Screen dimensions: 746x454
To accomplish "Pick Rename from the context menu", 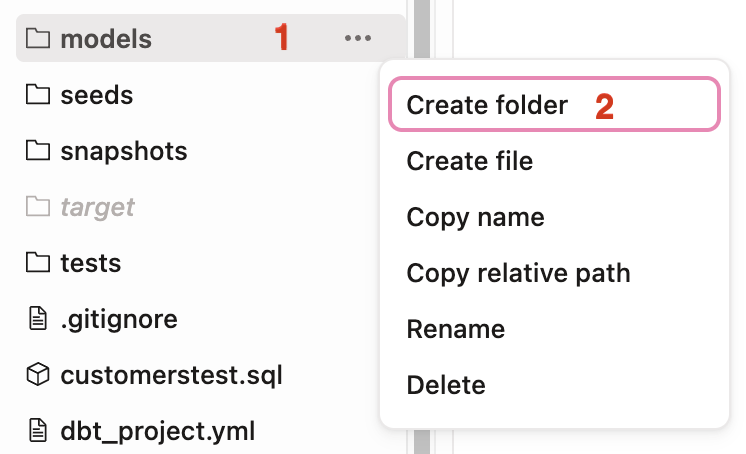I will pyautogui.click(x=455, y=329).
